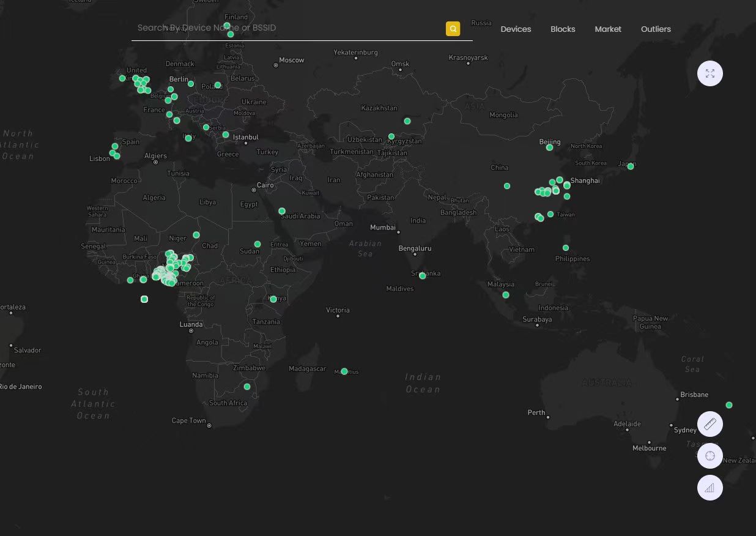The width and height of the screenshot is (756, 536).
Task: Open the Devices menu item
Action: click(x=516, y=29)
